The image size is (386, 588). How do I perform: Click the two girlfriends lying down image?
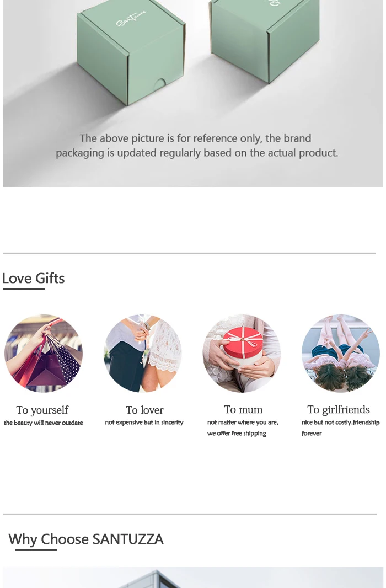point(341,353)
